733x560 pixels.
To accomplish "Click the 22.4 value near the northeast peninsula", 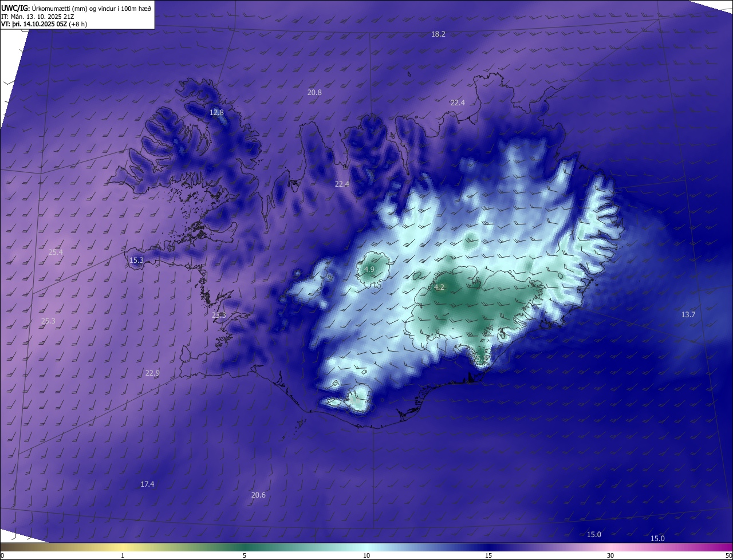I will [x=458, y=102].
